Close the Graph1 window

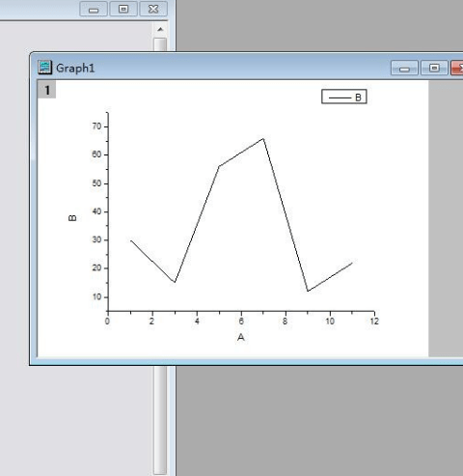coord(457,68)
